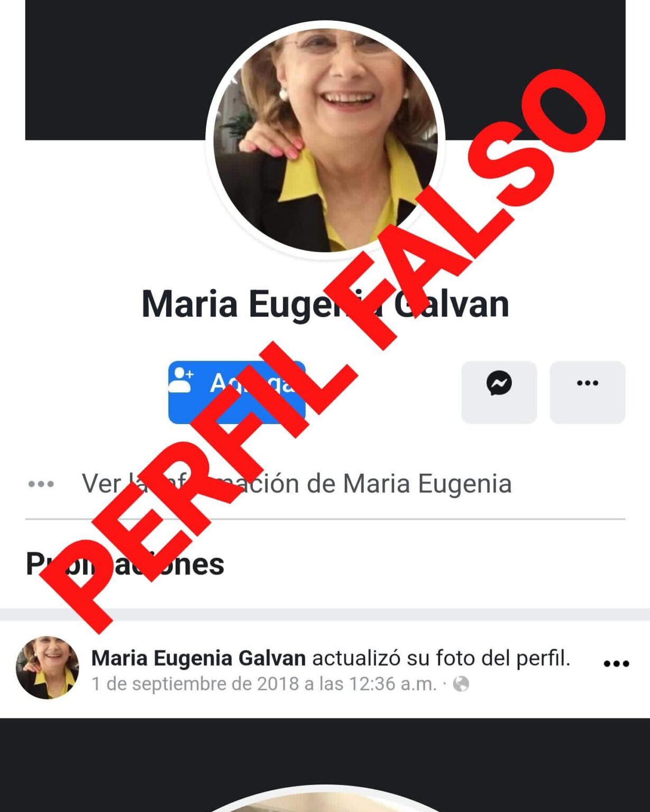Click the globe public-privacy icon

(461, 684)
